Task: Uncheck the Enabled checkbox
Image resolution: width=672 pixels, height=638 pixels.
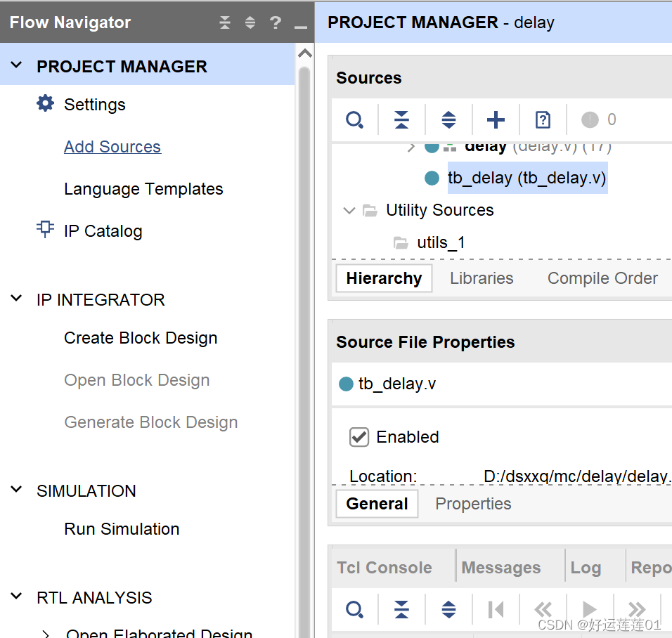Action: pos(359,437)
